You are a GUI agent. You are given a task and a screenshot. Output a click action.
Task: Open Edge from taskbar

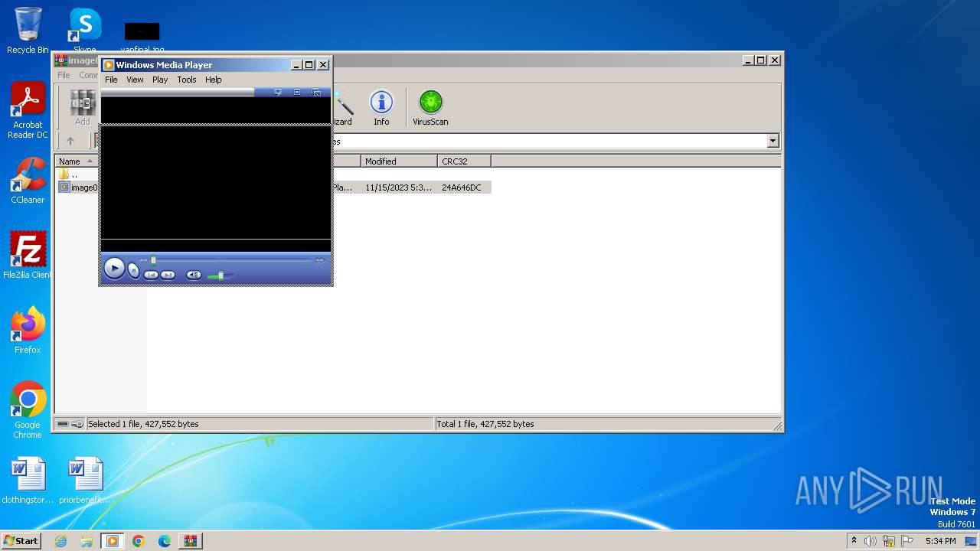pyautogui.click(x=165, y=541)
